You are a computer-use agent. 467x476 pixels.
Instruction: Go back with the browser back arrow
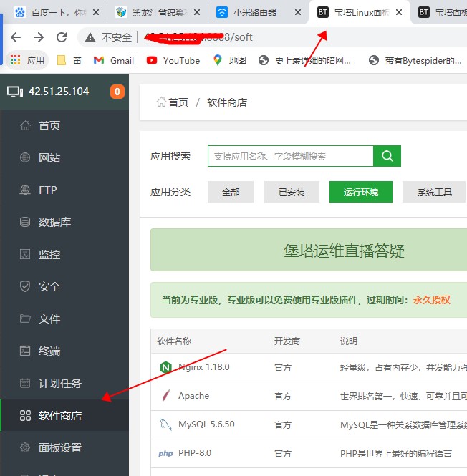point(16,37)
